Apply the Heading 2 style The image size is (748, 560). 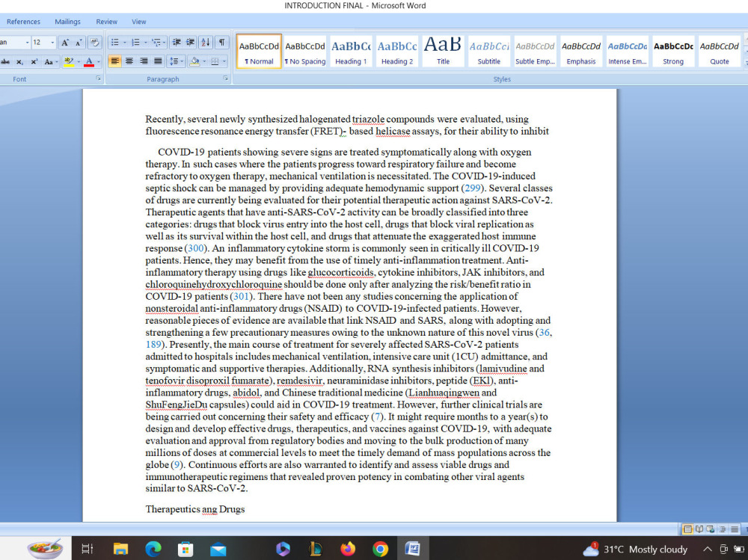click(x=397, y=52)
